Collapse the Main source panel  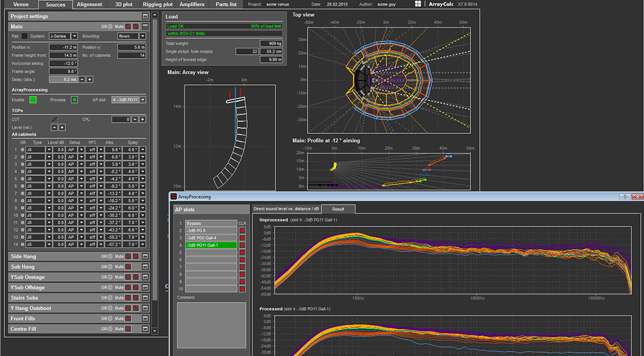(x=146, y=26)
